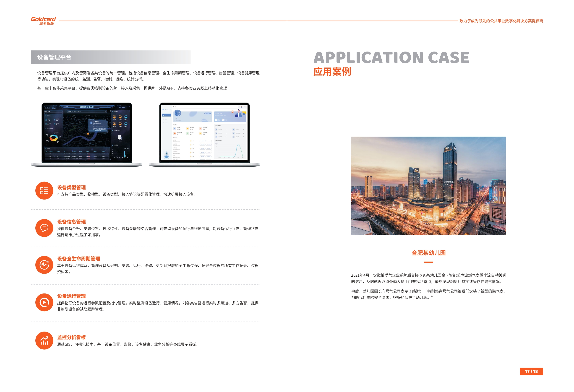Viewport: 574px width, 392px height.
Task: Click the 设备全生命周期管理 heading
Action: tap(78, 258)
